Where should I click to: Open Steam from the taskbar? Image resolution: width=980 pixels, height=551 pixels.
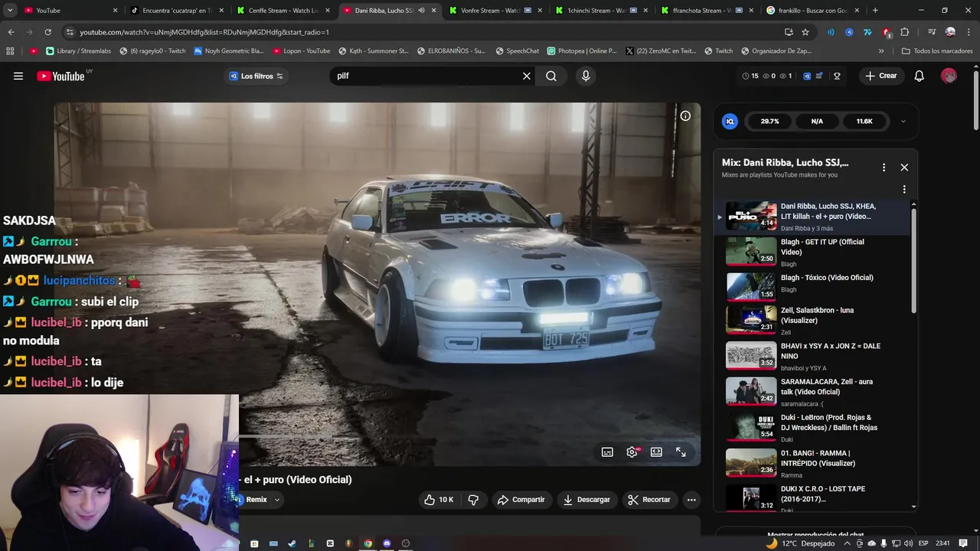click(x=292, y=543)
